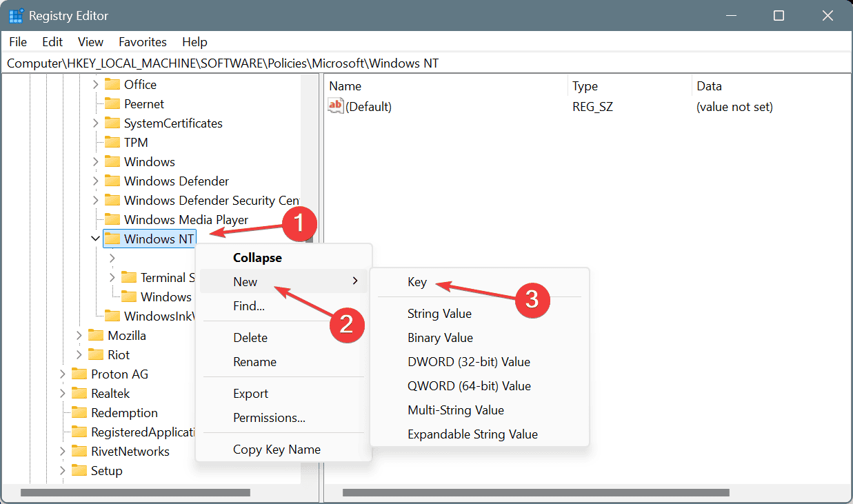Viewport: 853px width, 504px height.
Task: Choose Delete in the context menu
Action: pos(283,337)
